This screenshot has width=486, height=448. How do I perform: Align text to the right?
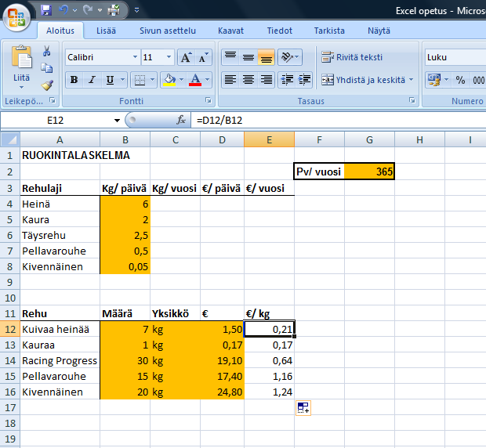tap(266, 80)
